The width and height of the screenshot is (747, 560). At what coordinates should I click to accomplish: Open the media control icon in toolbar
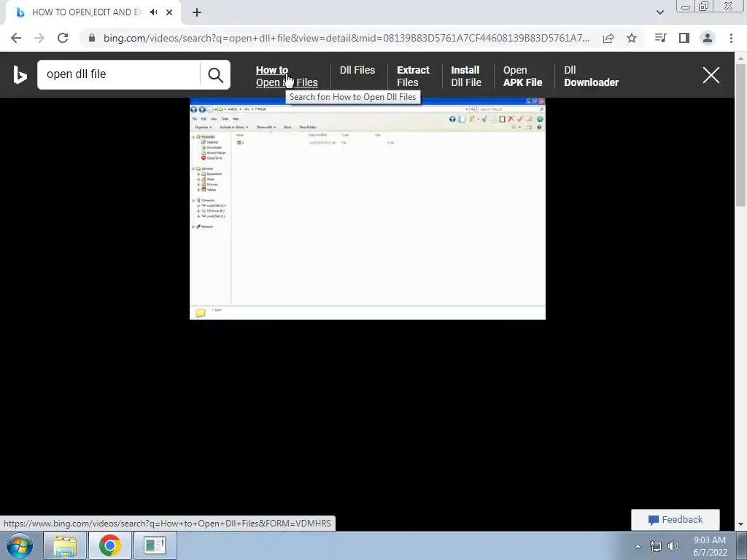[660, 38]
